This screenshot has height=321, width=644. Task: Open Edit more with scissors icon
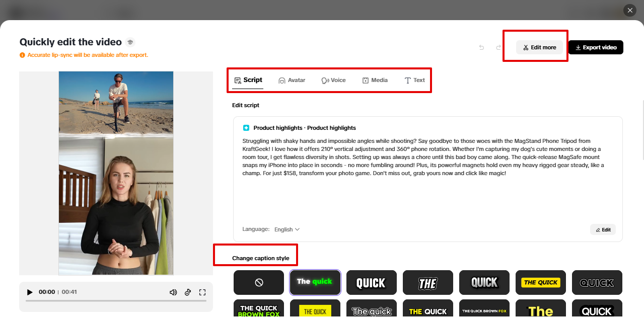point(539,47)
